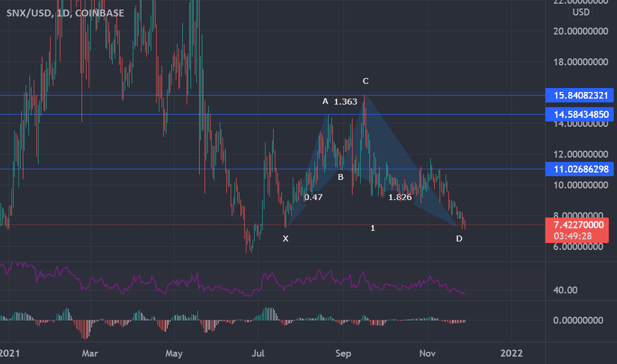Click the 0.47 ratio label
The image size is (617, 364).
[314, 197]
